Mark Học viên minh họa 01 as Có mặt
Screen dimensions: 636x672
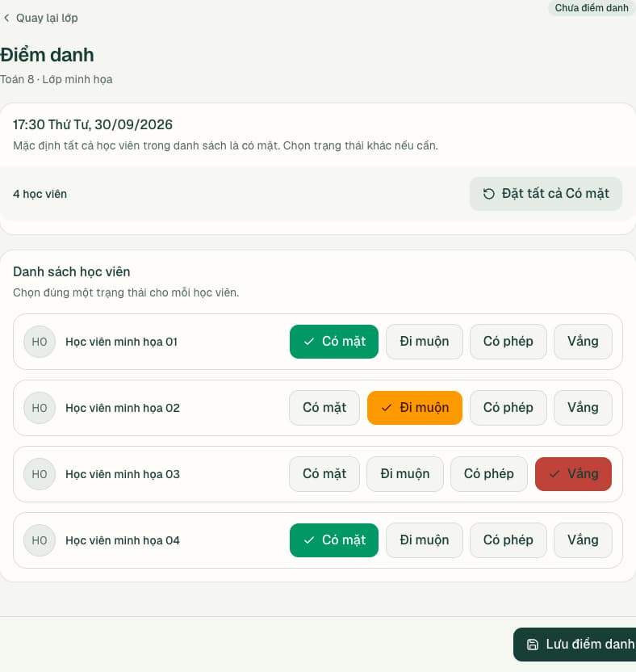[334, 342]
